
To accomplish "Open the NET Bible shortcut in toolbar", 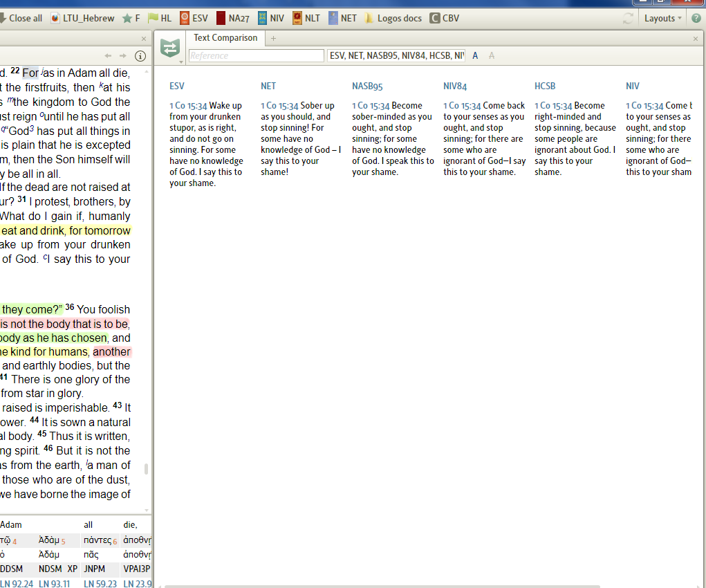I will pyautogui.click(x=343, y=19).
